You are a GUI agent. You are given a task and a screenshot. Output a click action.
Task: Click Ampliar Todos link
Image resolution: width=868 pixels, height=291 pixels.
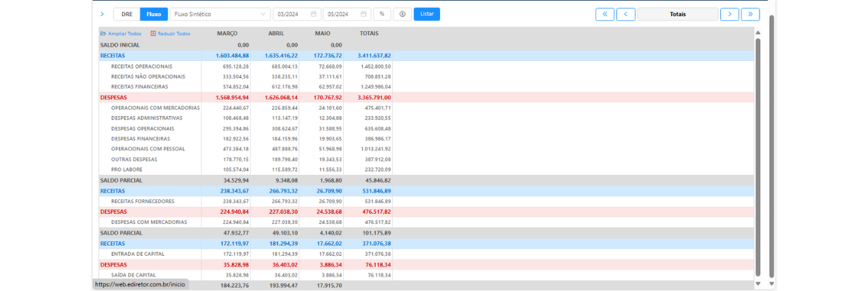coord(121,33)
